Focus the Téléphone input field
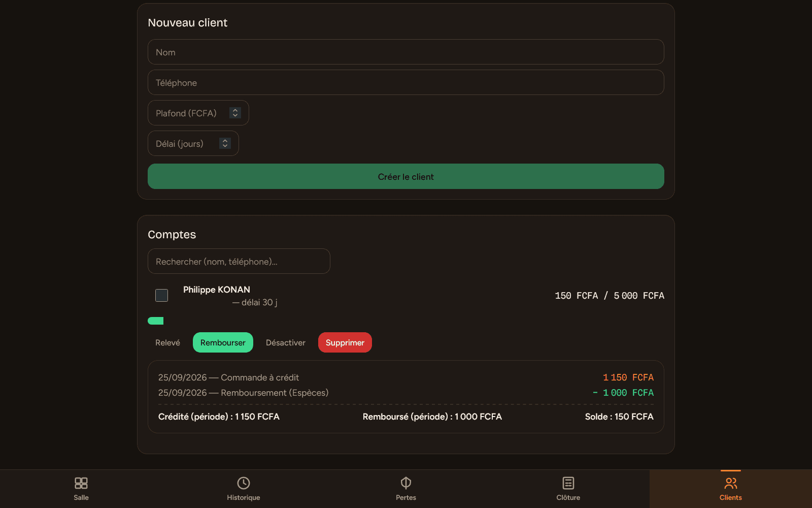812x508 pixels. click(406, 82)
